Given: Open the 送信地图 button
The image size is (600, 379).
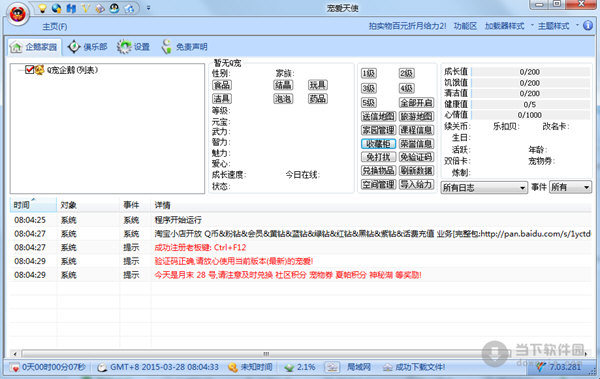Looking at the screenshot, I should pos(378,116).
